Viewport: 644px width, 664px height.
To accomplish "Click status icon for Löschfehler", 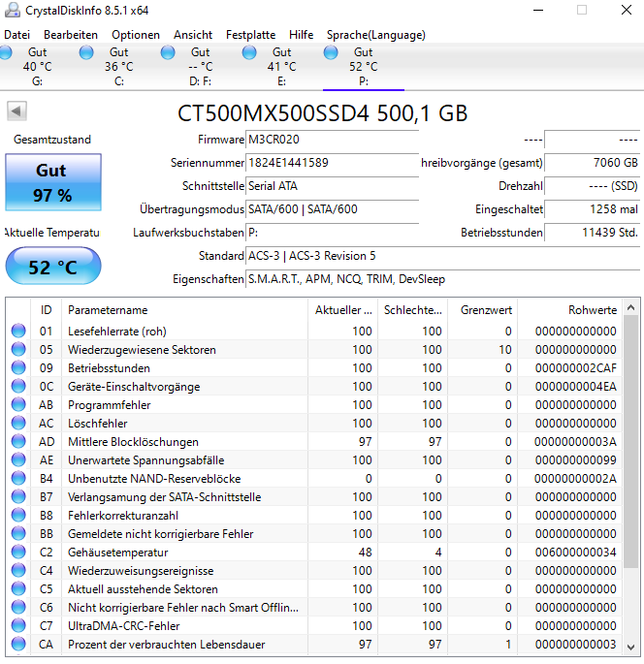I will [x=18, y=423].
